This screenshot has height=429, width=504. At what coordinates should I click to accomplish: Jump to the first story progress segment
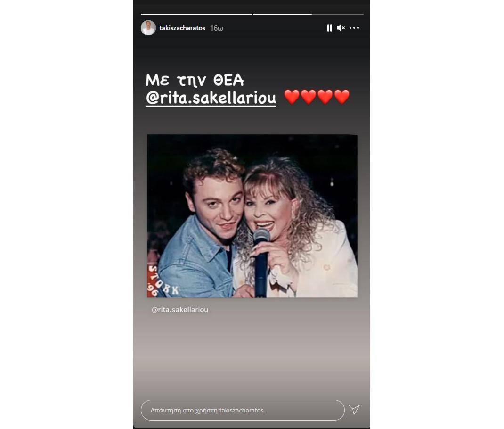(x=196, y=14)
